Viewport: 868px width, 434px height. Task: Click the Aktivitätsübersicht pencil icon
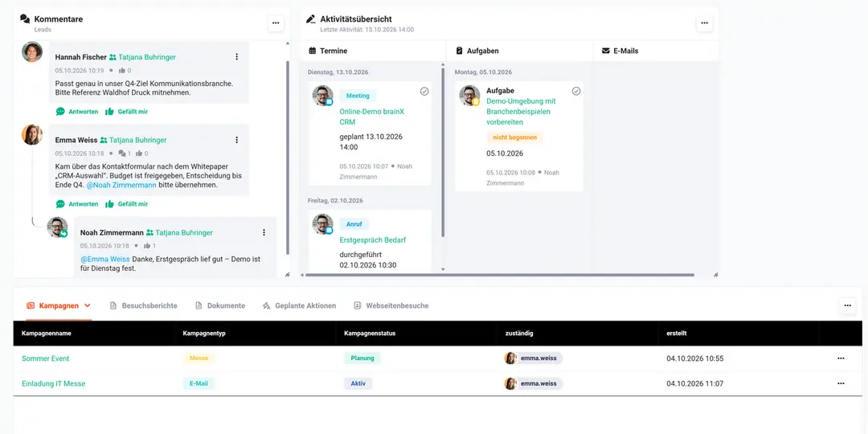tap(311, 18)
